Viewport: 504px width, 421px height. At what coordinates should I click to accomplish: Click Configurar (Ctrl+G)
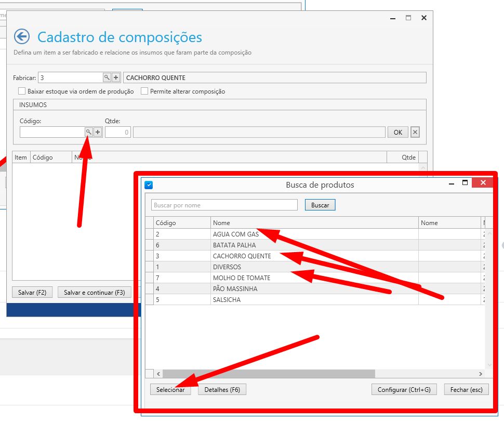coord(404,390)
